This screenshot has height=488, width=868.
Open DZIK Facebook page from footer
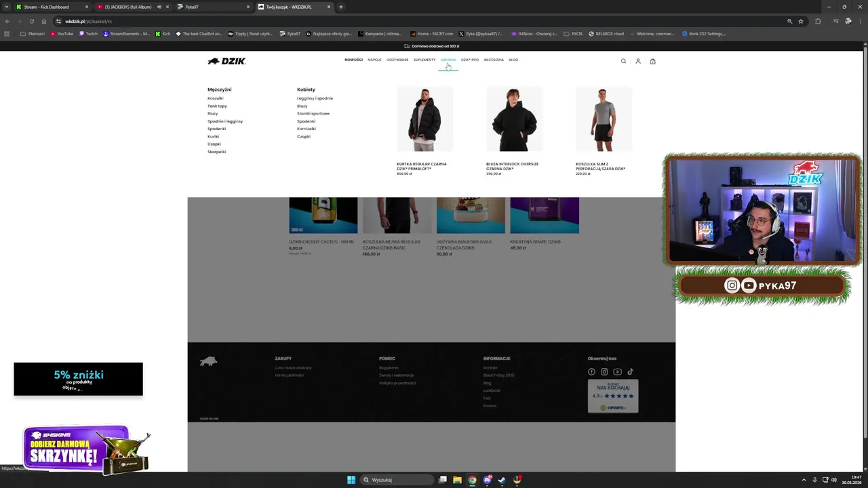point(591,371)
